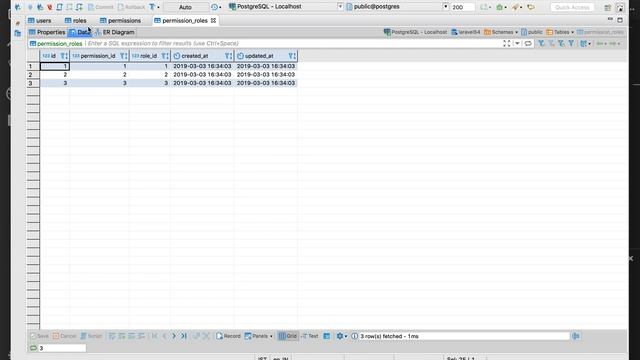Click the role_id cell of row 3
The width and height of the screenshot is (640, 360).
[x=150, y=83]
